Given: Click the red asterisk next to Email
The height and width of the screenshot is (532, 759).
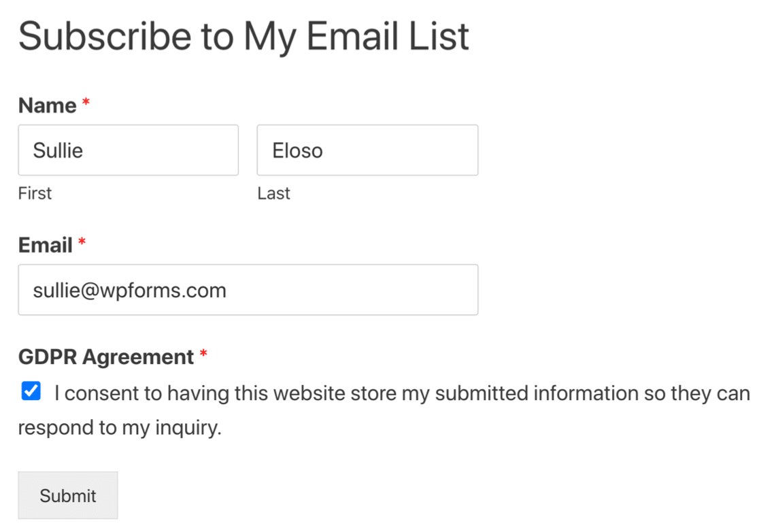Looking at the screenshot, I should coord(82,242).
